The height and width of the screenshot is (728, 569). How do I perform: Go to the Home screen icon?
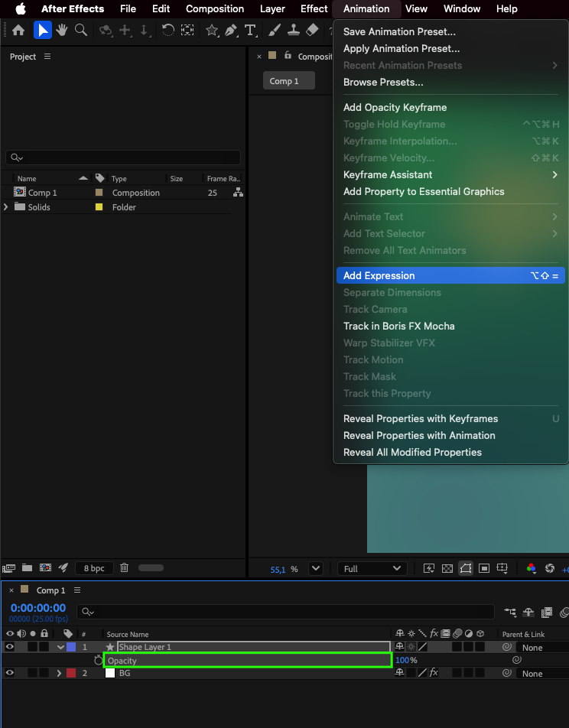(x=18, y=31)
